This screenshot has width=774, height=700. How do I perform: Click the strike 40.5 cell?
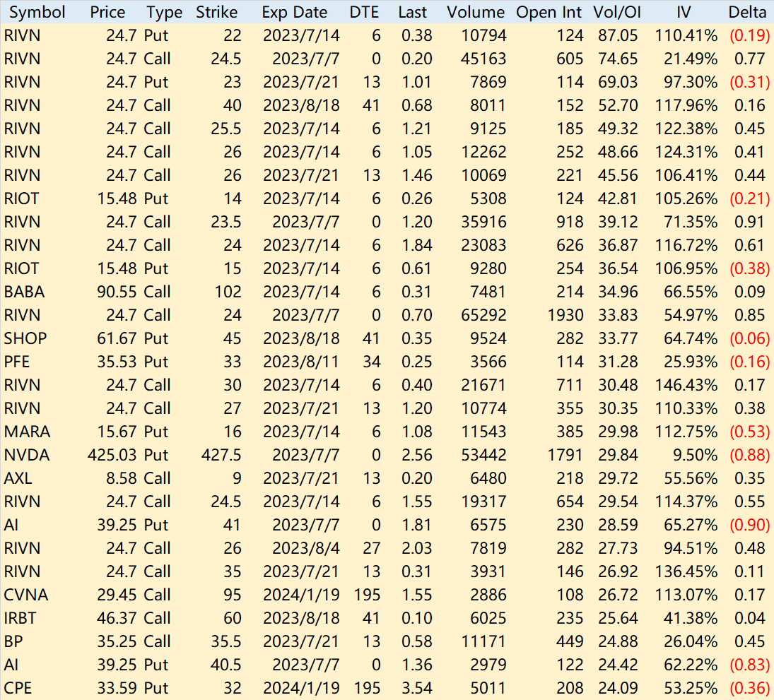point(225,665)
